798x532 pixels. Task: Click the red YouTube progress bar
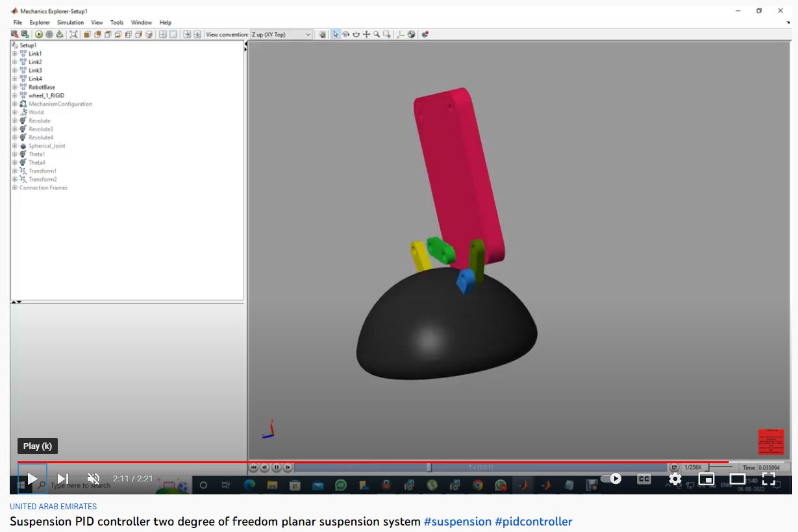(370, 462)
